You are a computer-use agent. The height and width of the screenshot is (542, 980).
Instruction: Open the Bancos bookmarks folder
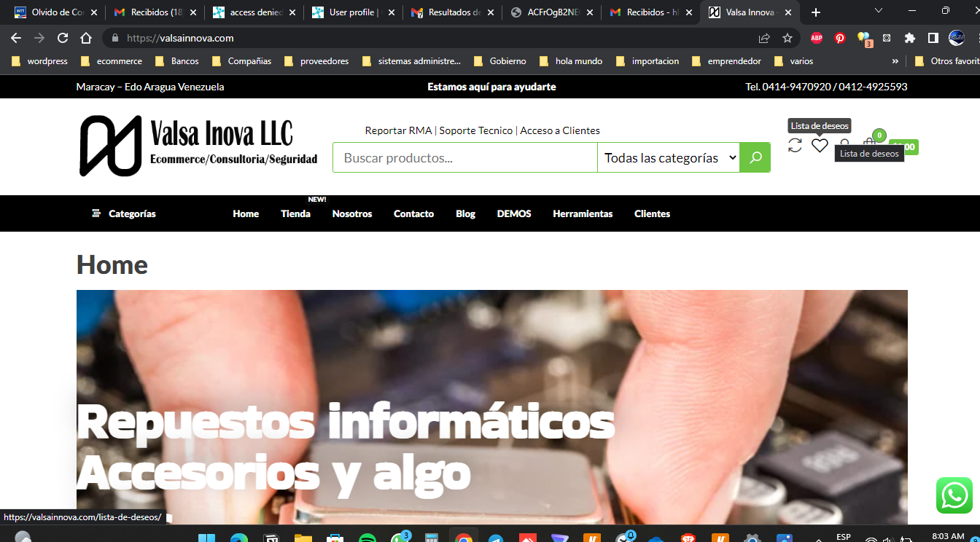(177, 61)
